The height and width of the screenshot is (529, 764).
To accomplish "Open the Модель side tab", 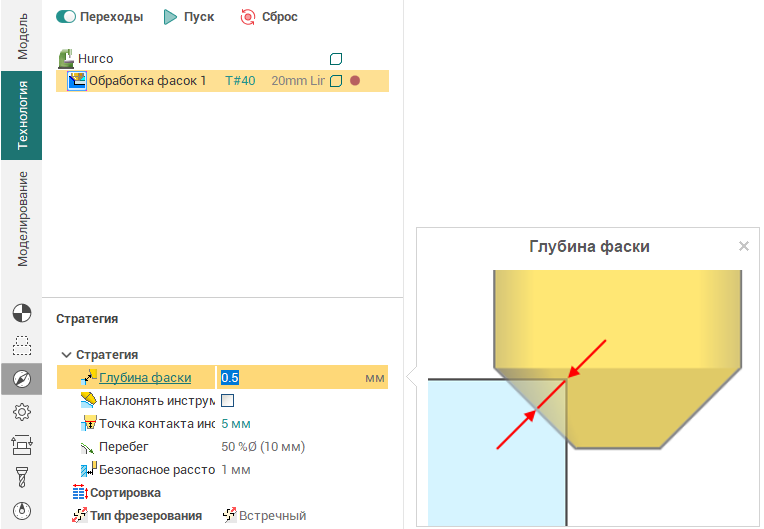I will click(x=21, y=36).
